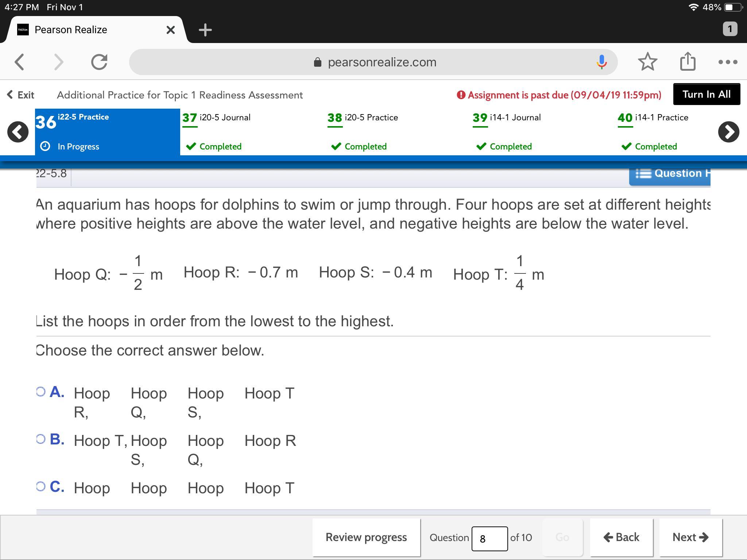
Task: Go to the Next question
Action: pyautogui.click(x=690, y=537)
